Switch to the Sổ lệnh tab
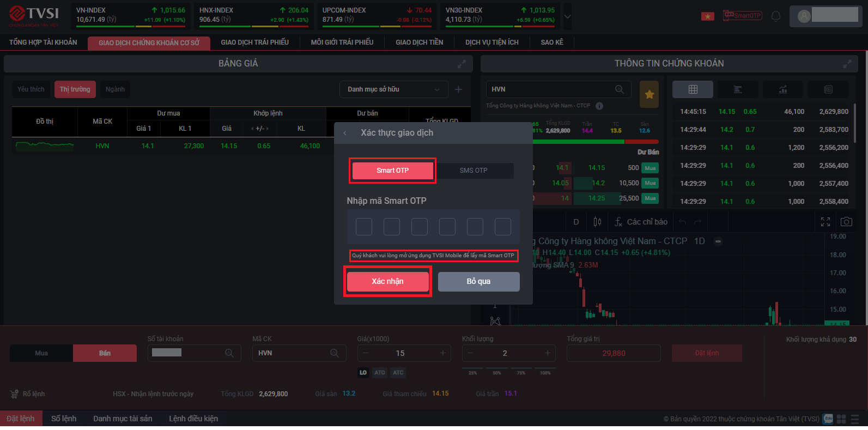868x430 pixels. tap(64, 419)
